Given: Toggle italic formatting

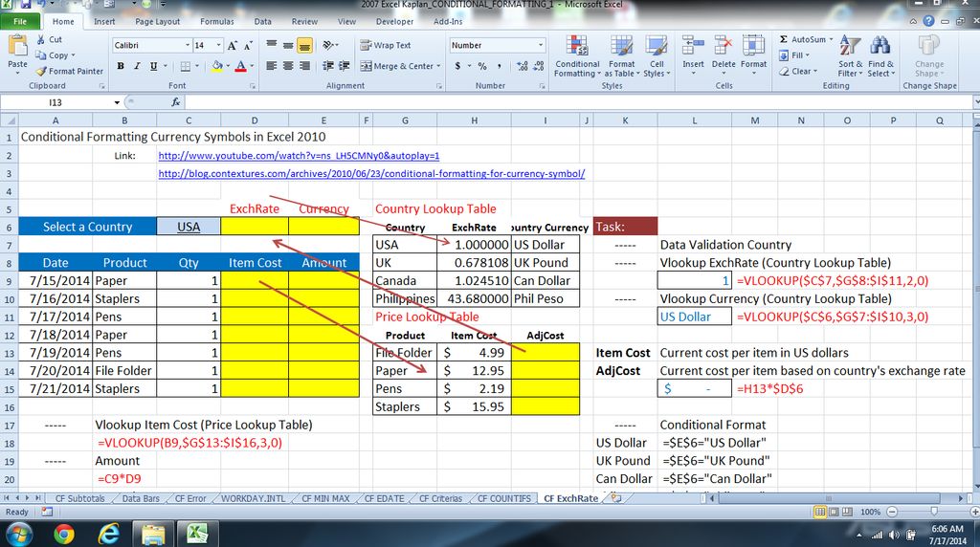Looking at the screenshot, I should click(x=137, y=66).
